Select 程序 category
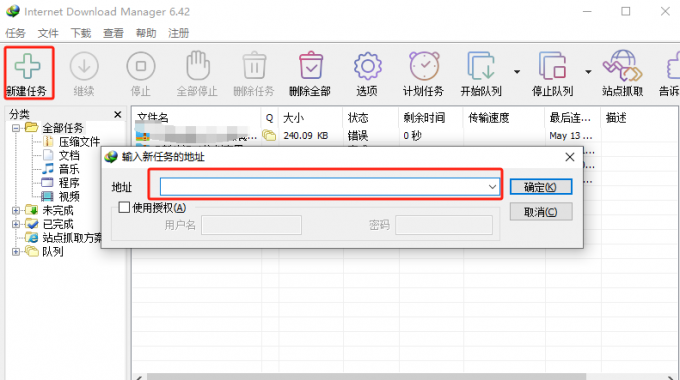This screenshot has width=680, height=380. click(69, 183)
